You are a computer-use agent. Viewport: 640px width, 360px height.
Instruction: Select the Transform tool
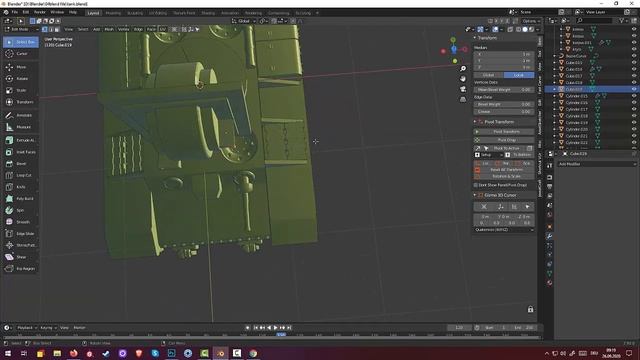pos(21,102)
